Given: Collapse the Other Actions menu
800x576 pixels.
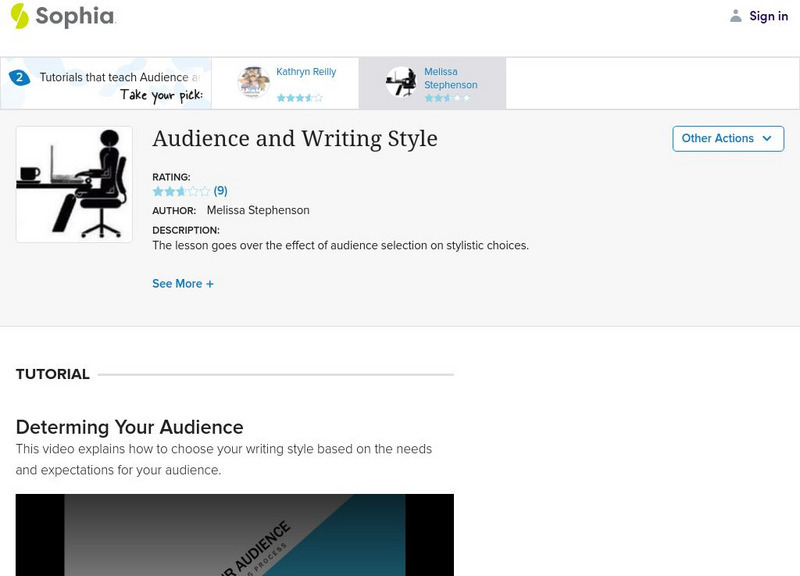Looking at the screenshot, I should pyautogui.click(x=727, y=139).
